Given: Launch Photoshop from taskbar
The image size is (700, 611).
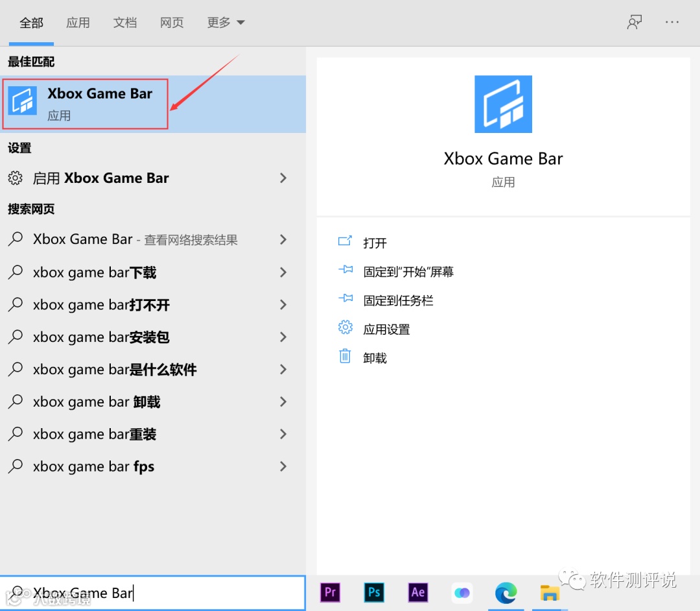Looking at the screenshot, I should tap(374, 593).
